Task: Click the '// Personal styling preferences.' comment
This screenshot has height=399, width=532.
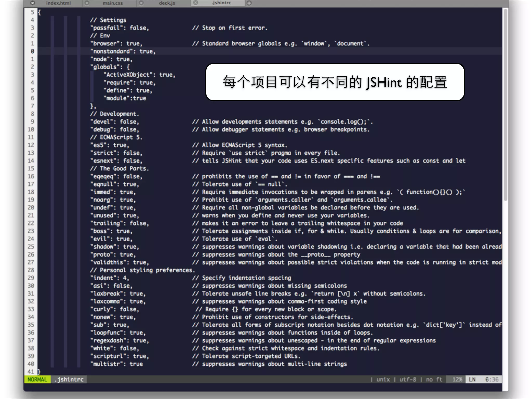Action: point(142,270)
